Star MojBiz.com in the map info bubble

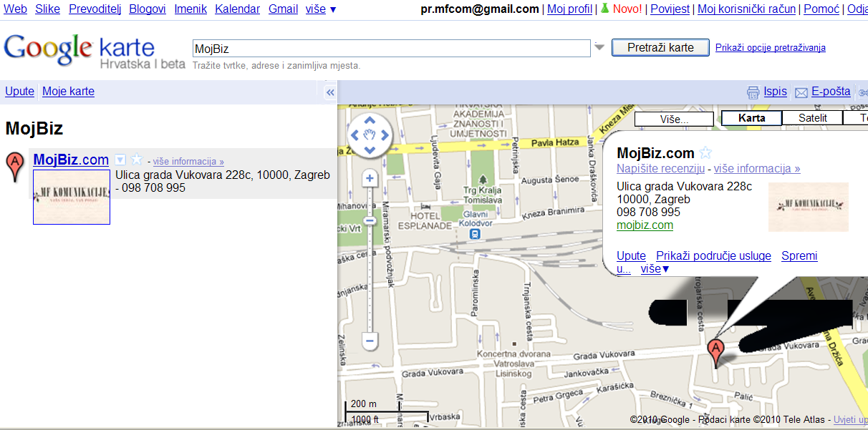click(705, 152)
